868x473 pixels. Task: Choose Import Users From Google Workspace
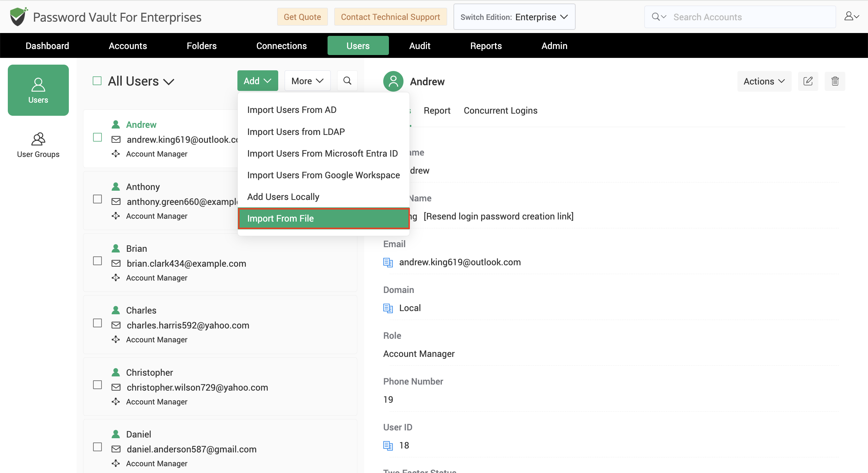point(324,175)
